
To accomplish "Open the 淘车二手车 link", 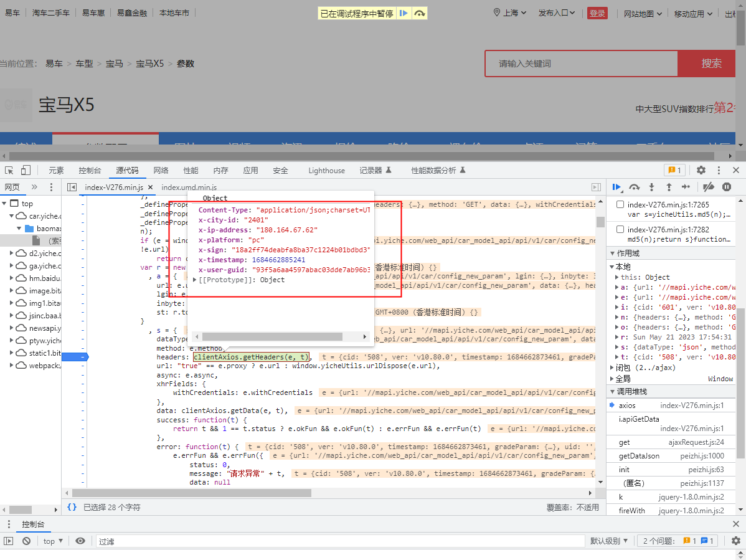I will [x=51, y=13].
